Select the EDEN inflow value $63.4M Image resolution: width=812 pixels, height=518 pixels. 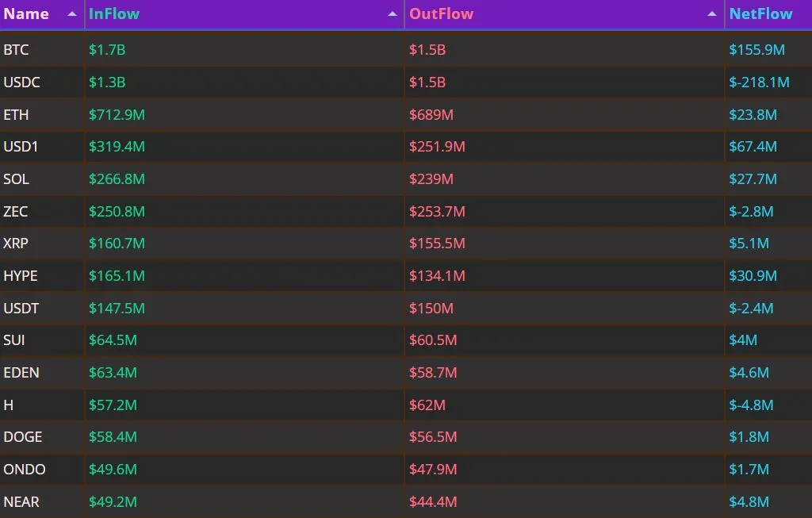pos(113,373)
